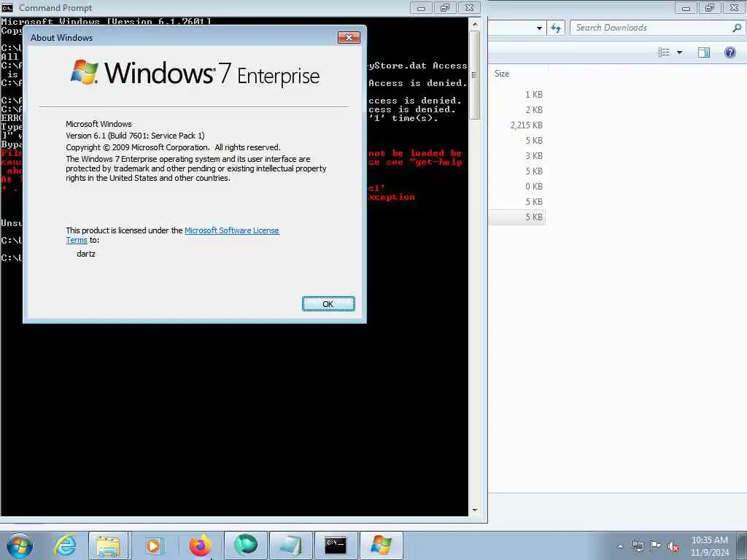Open Windows Media Player from the taskbar

point(153,545)
